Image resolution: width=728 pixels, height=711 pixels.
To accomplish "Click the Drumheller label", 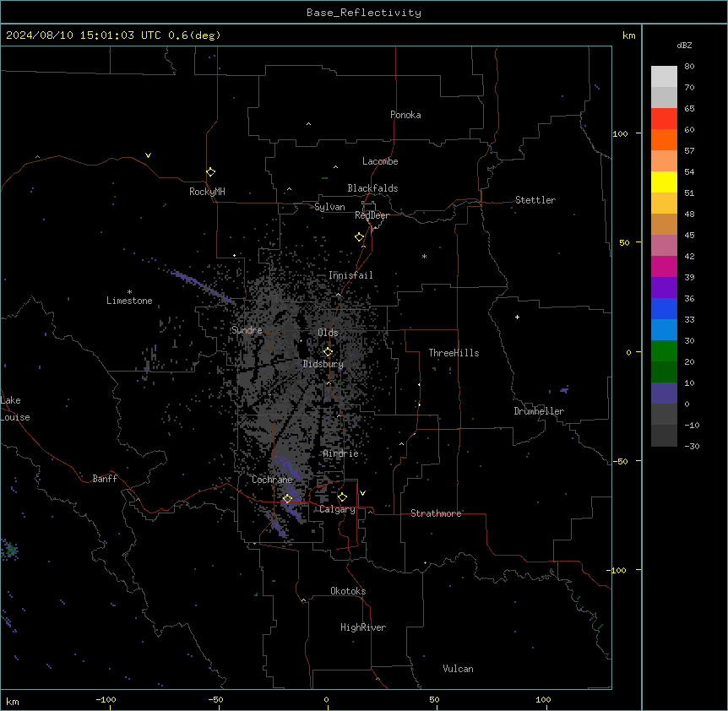I will [x=539, y=411].
